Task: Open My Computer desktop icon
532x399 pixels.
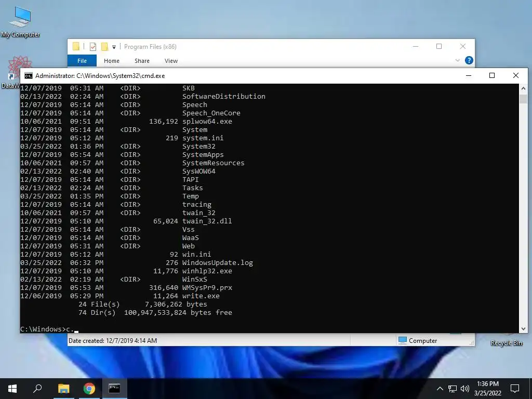Action: (20, 21)
